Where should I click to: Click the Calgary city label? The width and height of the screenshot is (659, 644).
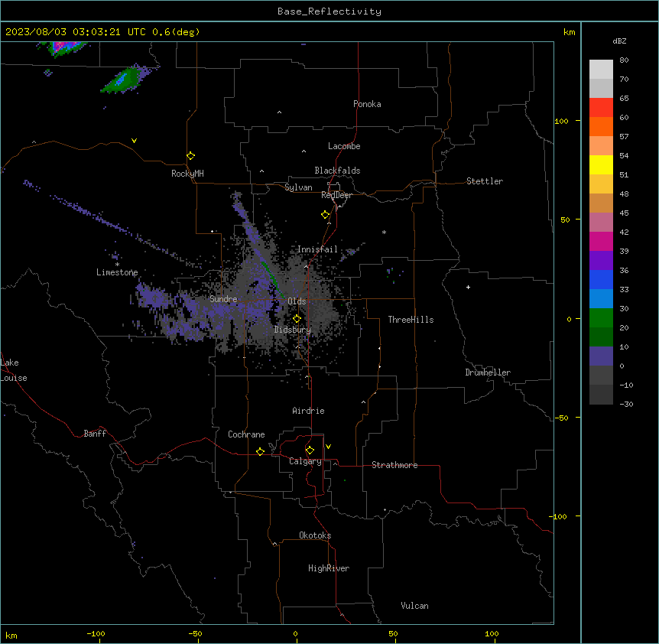click(x=305, y=461)
